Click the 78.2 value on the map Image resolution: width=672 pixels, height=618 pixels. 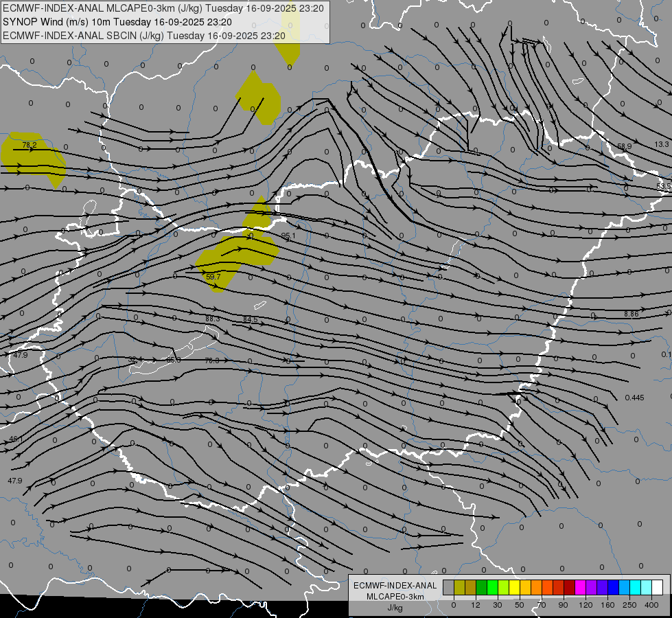[30, 145]
